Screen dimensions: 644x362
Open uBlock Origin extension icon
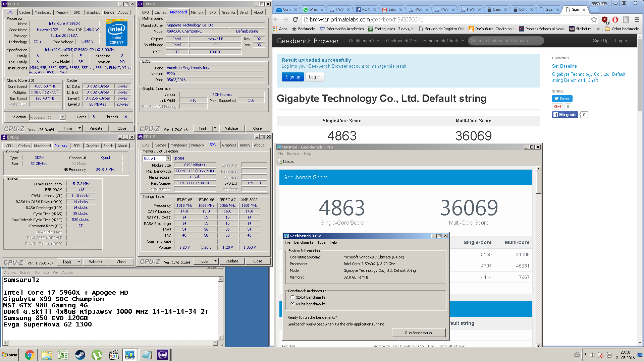(605, 20)
